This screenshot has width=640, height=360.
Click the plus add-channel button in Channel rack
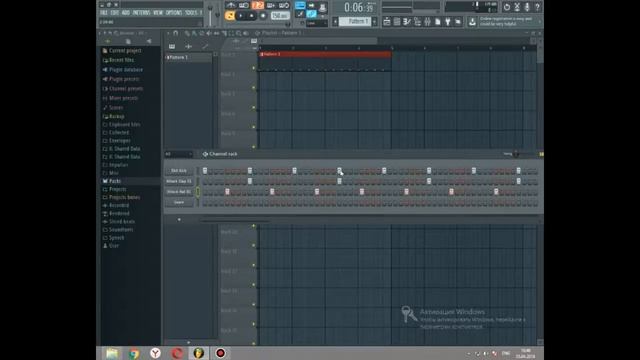179,220
